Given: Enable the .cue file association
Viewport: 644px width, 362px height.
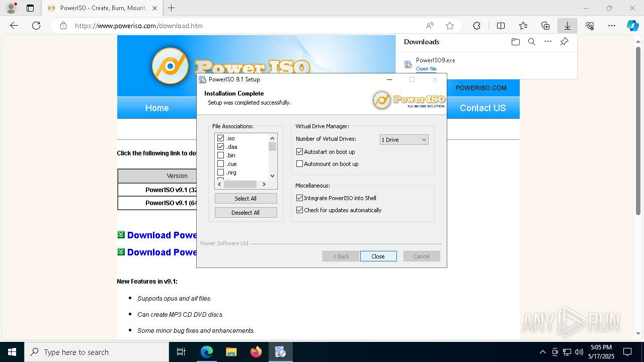Looking at the screenshot, I should tap(220, 164).
